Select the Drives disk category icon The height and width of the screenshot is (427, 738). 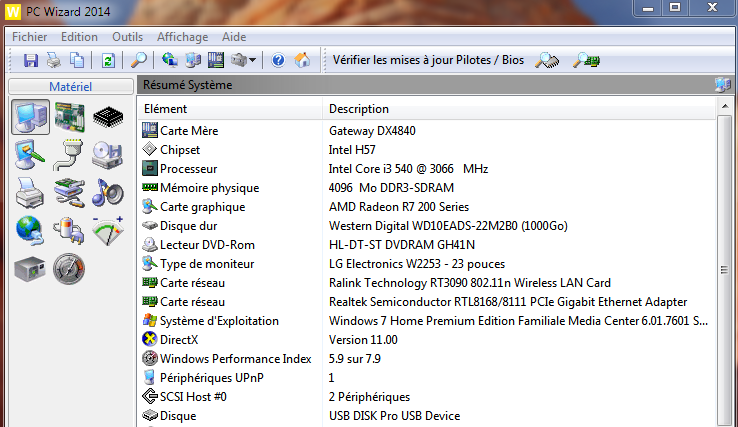[108, 154]
